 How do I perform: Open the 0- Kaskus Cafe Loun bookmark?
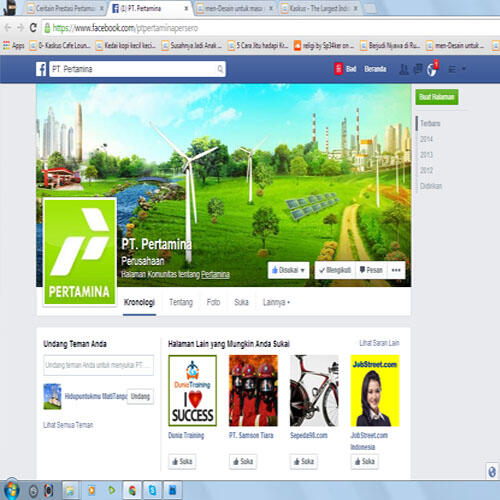pos(60,45)
